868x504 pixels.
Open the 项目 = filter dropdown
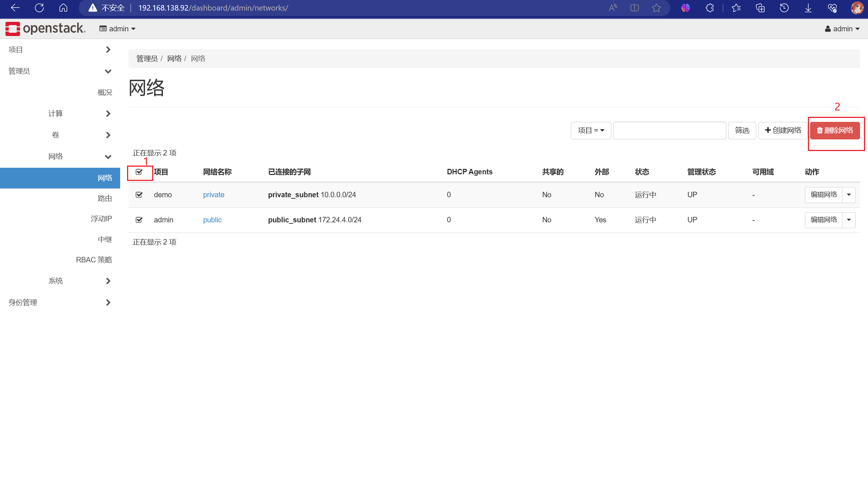coord(591,130)
